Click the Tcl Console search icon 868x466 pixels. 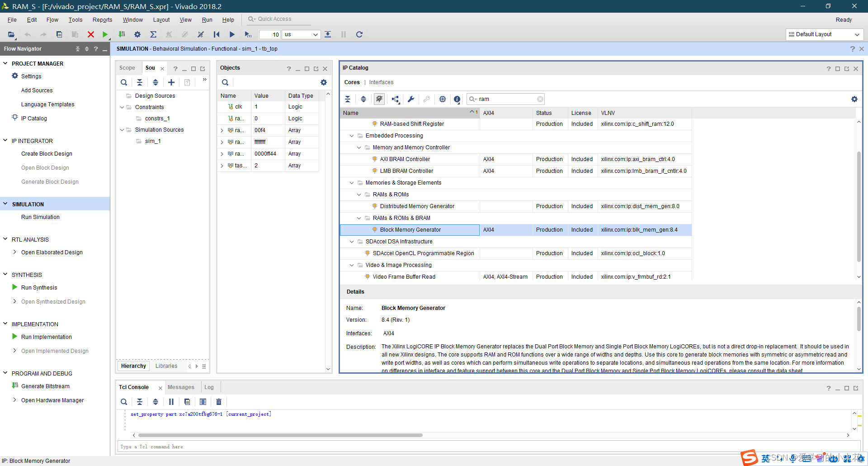[124, 402]
